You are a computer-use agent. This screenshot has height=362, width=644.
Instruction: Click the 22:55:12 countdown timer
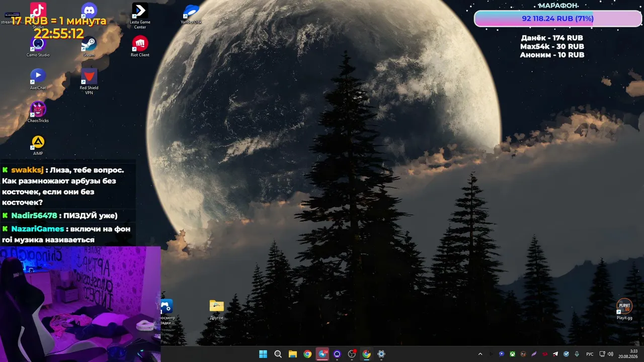click(59, 34)
